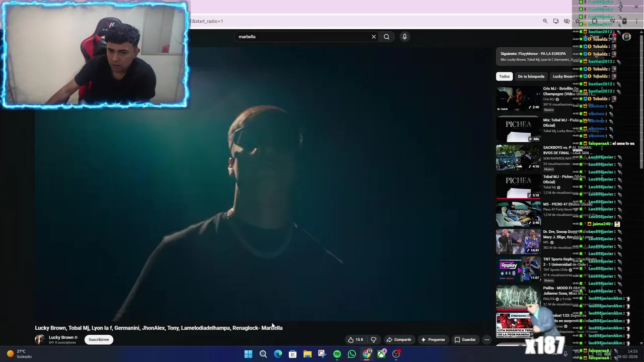This screenshot has height=362, width=644.
Task: Open the weather widget showing 27°C Soleado
Action: click(19, 354)
